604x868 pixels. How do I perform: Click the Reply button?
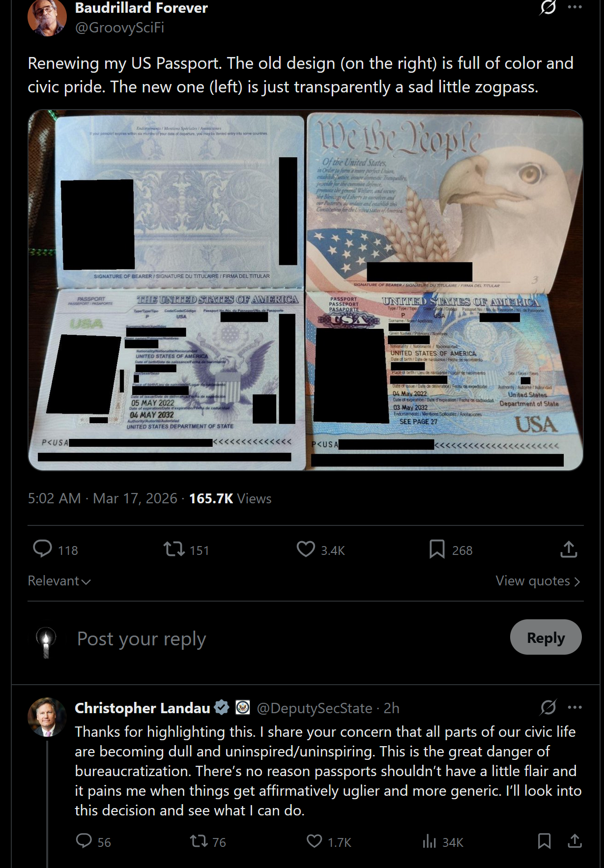click(x=546, y=637)
